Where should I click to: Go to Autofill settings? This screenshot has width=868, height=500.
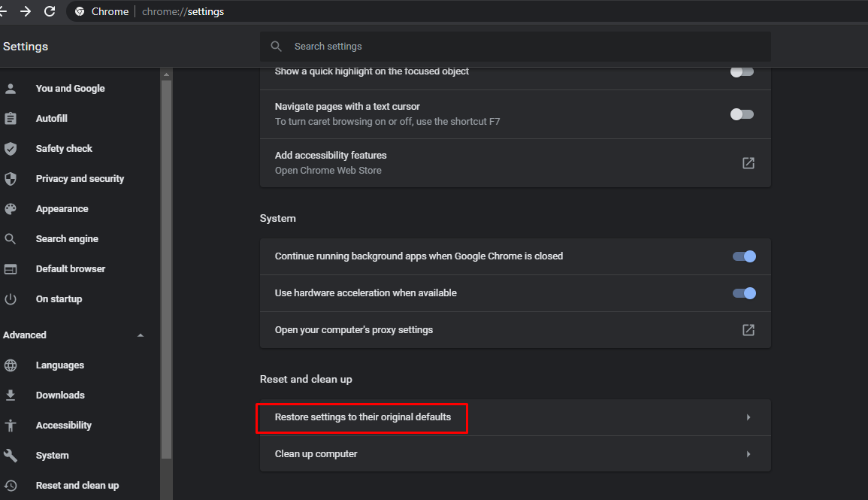click(52, 119)
